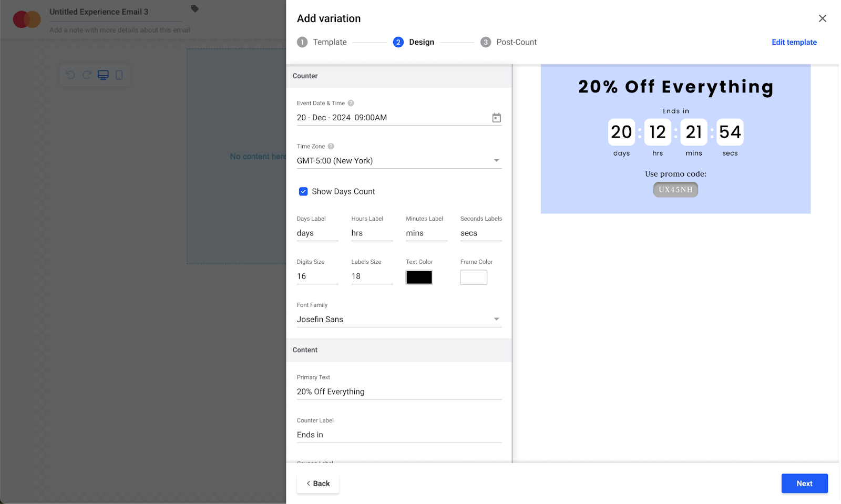Click the tag icon beside email title
This screenshot has height=504, width=841.
(x=194, y=8)
